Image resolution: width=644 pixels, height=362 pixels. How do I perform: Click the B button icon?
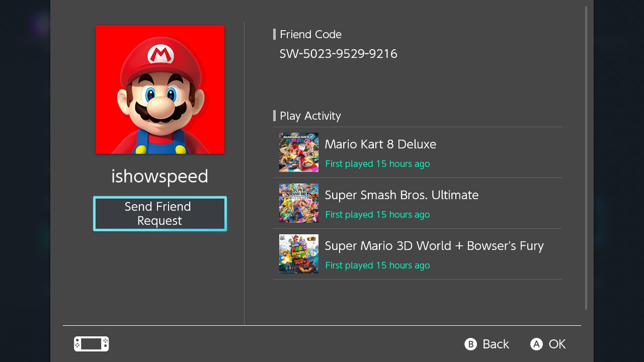pyautogui.click(x=470, y=344)
